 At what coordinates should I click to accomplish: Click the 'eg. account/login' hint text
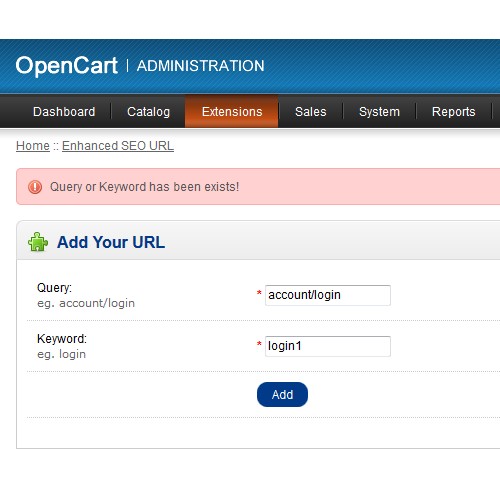coord(86,303)
